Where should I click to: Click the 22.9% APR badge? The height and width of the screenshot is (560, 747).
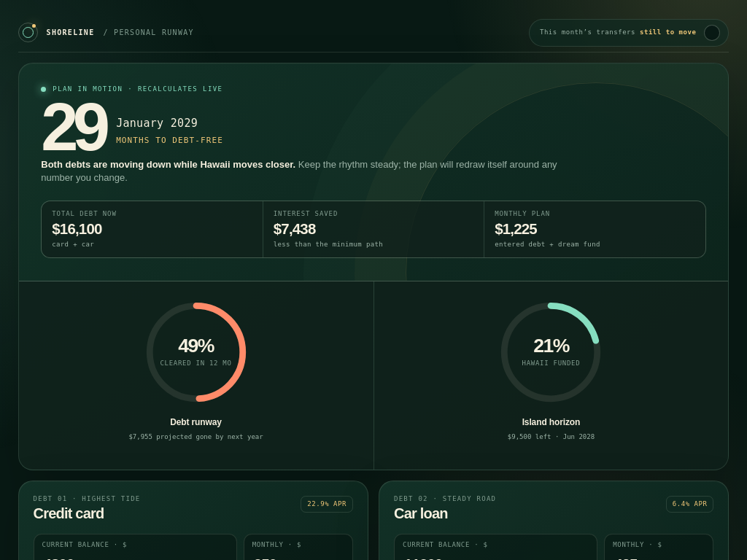pos(327,504)
